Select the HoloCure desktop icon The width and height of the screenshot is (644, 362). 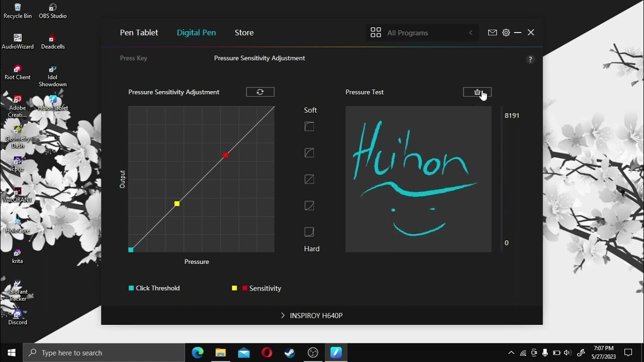coord(18,226)
